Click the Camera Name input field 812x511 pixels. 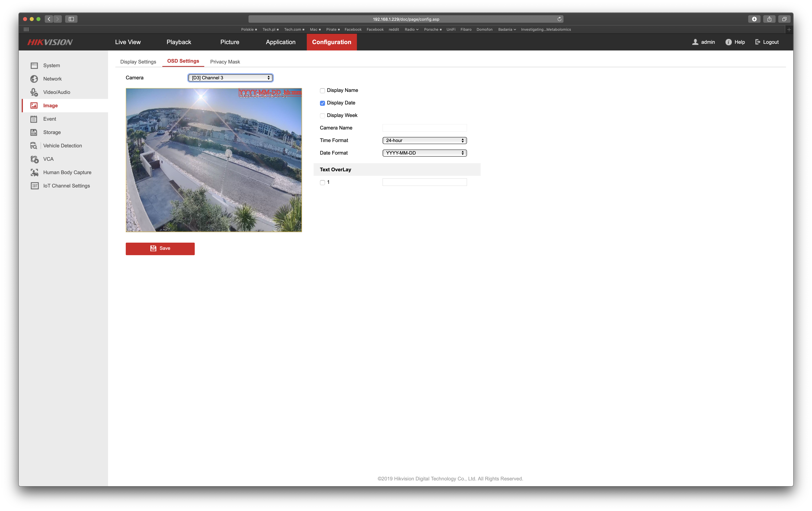[424, 128]
